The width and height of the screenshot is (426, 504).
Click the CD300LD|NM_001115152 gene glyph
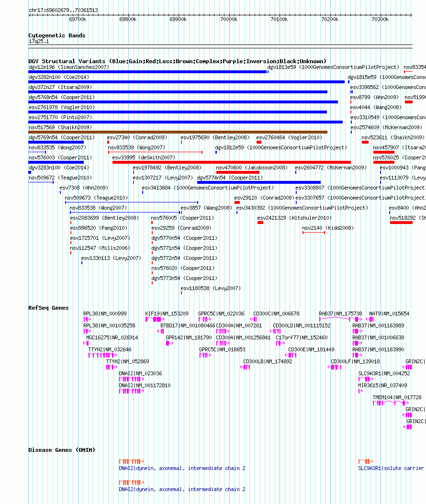point(275,331)
